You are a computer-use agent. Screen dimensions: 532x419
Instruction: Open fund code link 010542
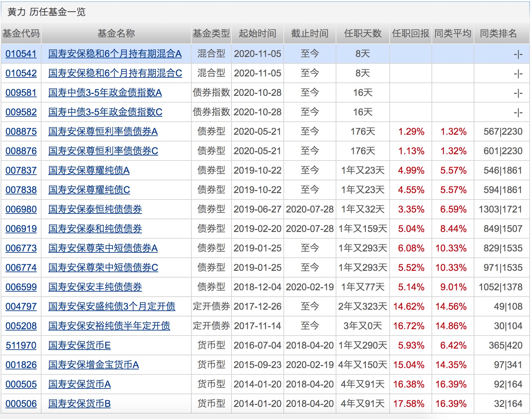click(x=21, y=73)
